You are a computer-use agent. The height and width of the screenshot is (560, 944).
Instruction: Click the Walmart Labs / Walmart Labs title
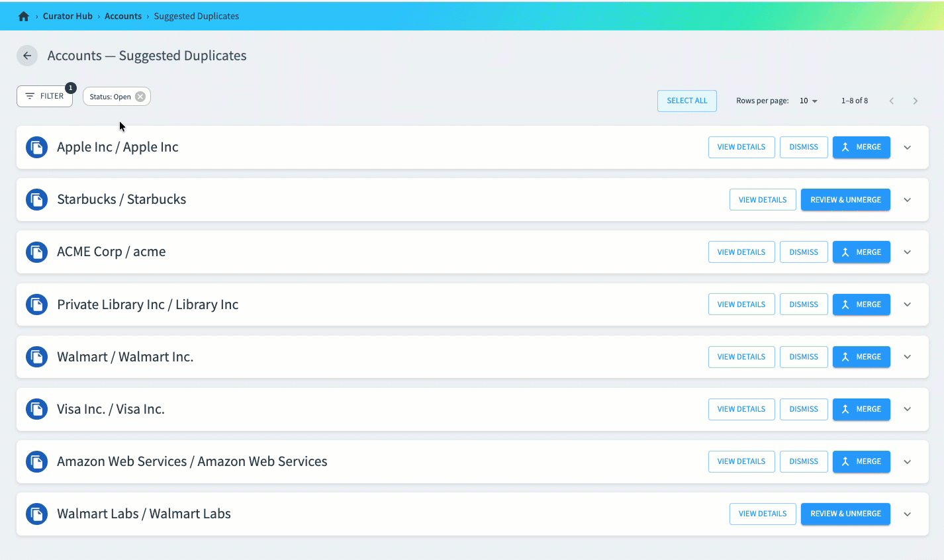(144, 514)
